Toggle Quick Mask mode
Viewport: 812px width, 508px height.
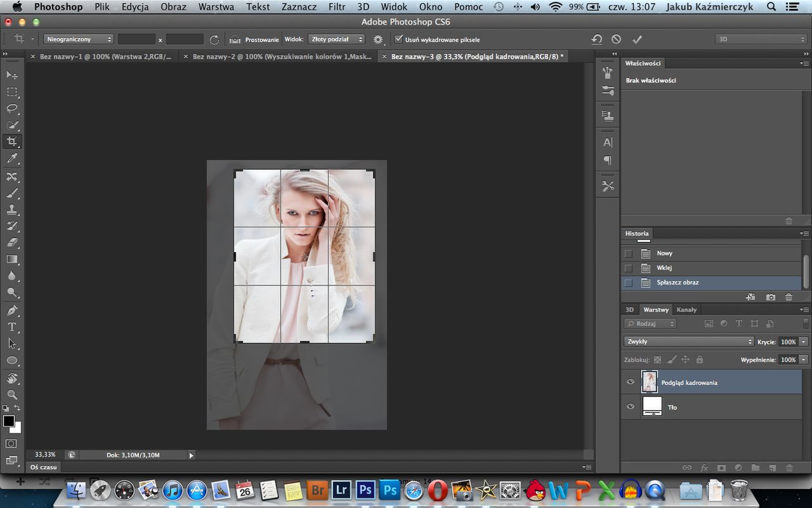[12, 443]
